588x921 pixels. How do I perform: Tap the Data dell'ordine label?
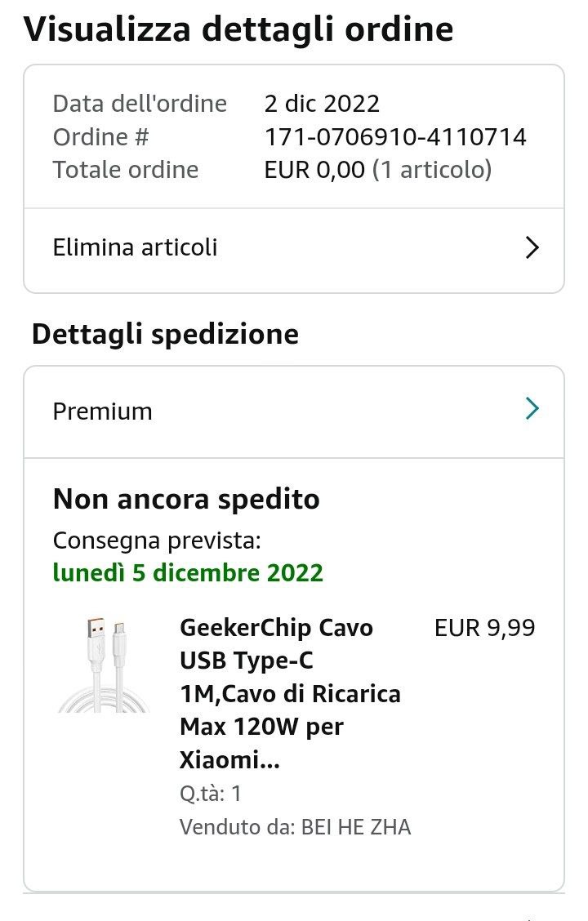[140, 104]
